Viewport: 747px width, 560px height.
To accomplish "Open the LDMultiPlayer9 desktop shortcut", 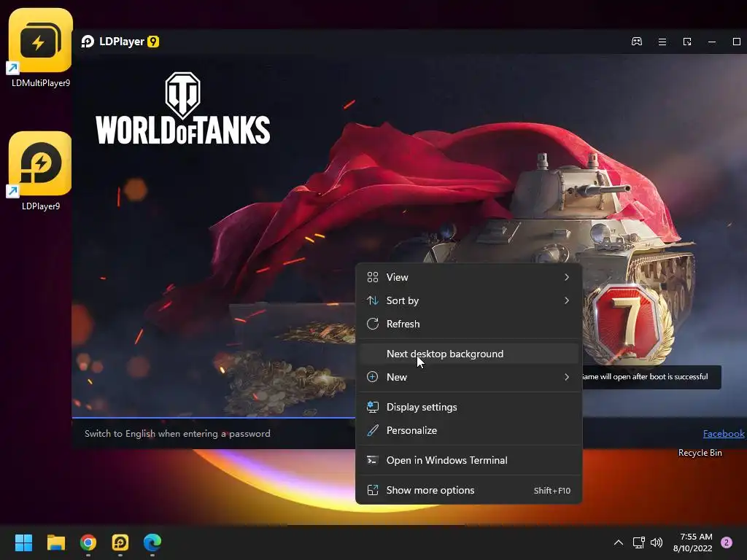I will point(41,47).
